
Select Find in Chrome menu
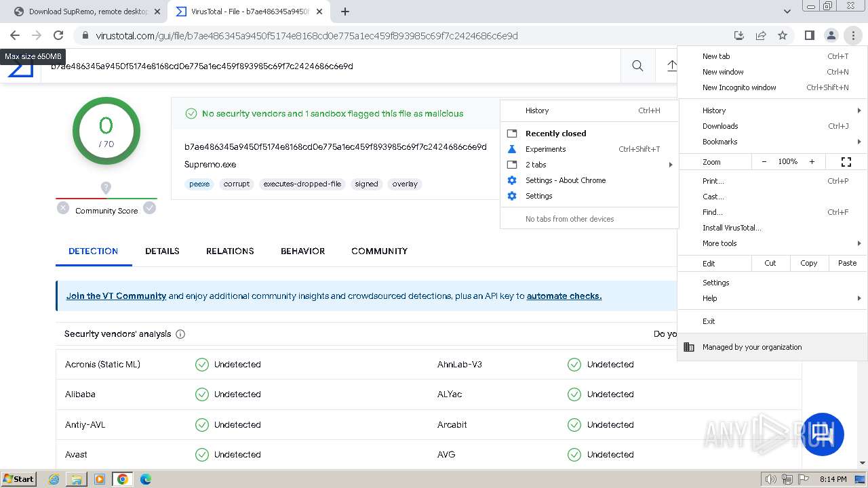pos(772,212)
